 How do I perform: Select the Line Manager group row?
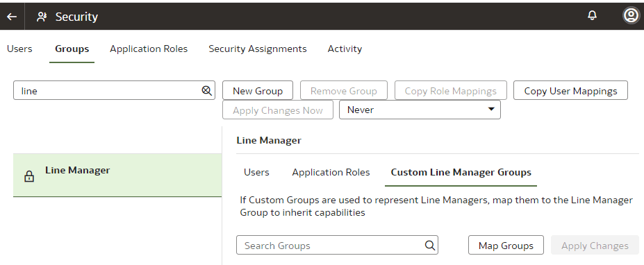click(x=117, y=176)
